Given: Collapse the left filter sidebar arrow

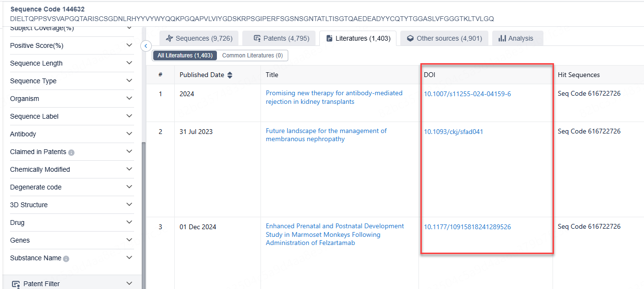Looking at the screenshot, I should [146, 46].
